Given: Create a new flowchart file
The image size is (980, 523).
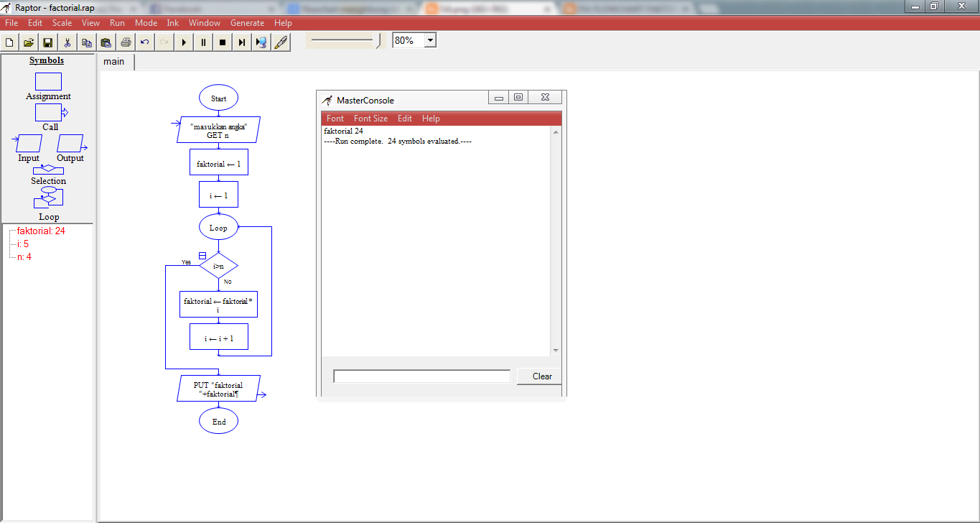Looking at the screenshot, I should pyautogui.click(x=10, y=42).
